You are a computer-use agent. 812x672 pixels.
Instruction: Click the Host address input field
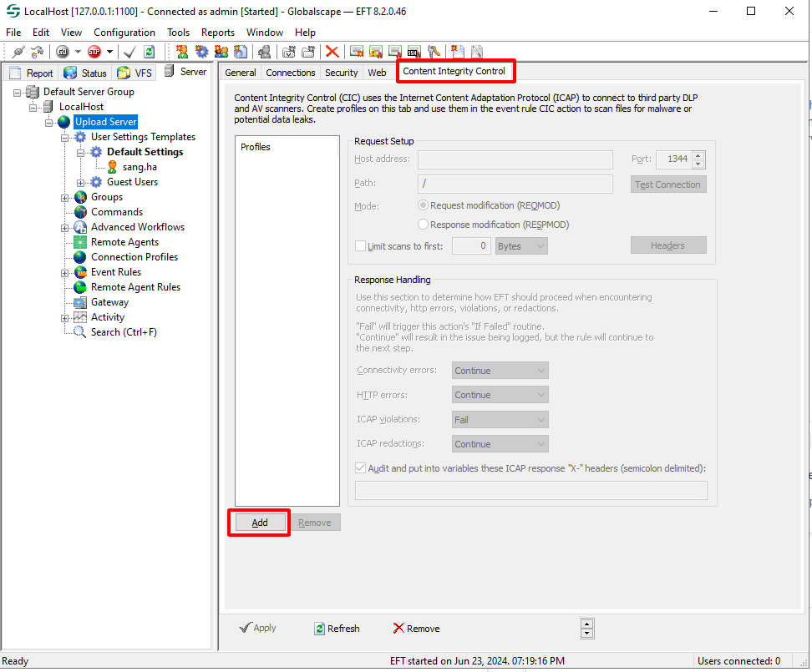pyautogui.click(x=515, y=159)
